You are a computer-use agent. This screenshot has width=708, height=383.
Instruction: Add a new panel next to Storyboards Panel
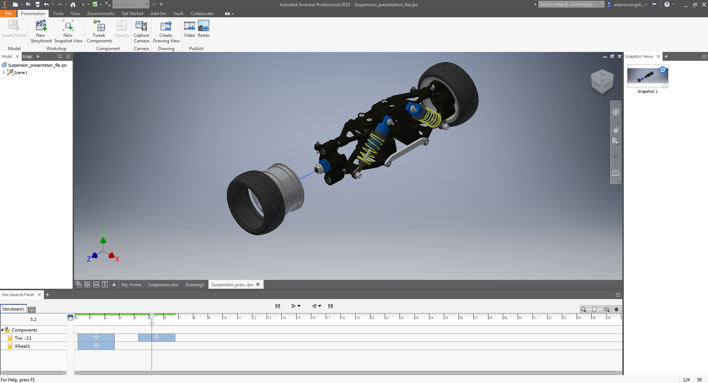click(47, 294)
